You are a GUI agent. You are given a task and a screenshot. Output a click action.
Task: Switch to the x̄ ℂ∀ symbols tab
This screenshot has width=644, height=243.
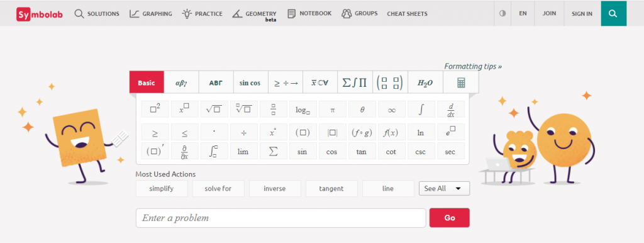[x=320, y=82]
